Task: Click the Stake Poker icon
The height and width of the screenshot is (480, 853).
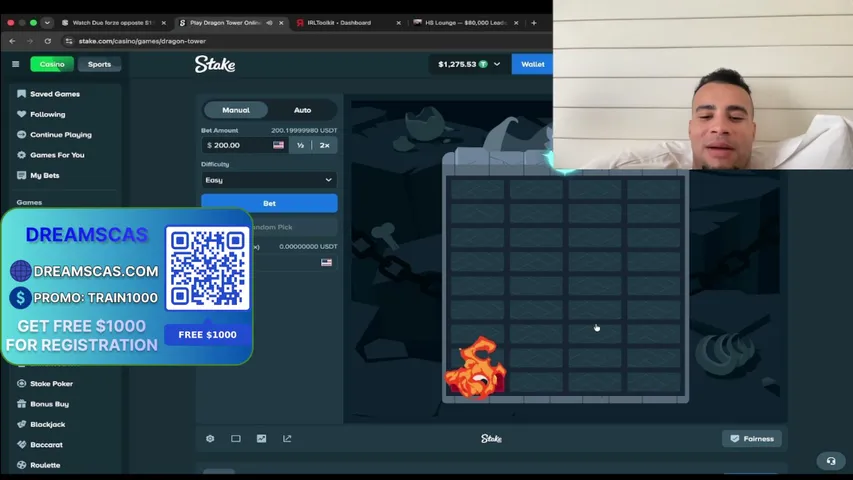Action: tap(21, 384)
